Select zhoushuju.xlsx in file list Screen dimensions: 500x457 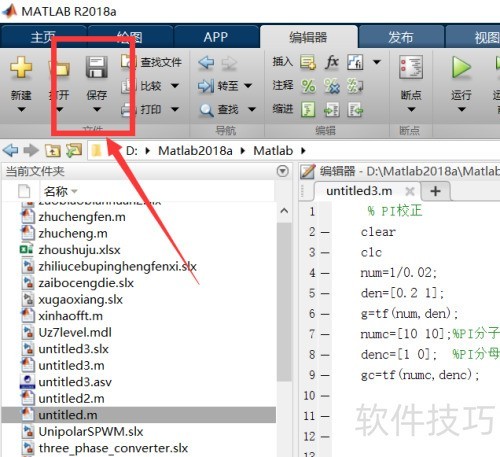(x=79, y=250)
